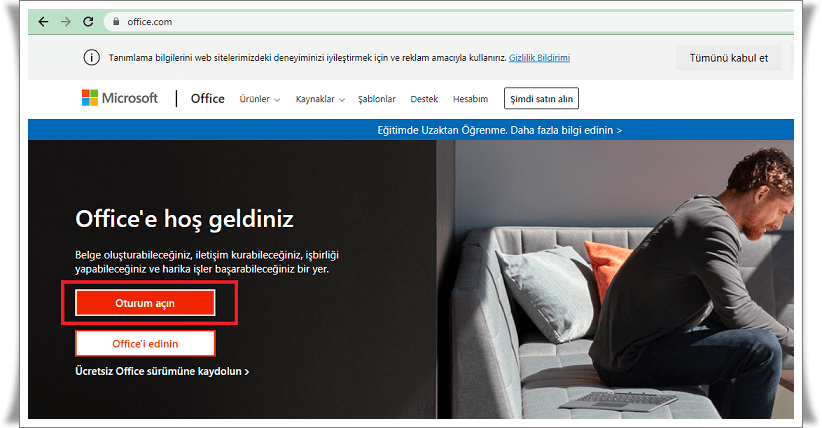Click the Office'i edinin button
Screen dimensions: 822x428
point(145,344)
